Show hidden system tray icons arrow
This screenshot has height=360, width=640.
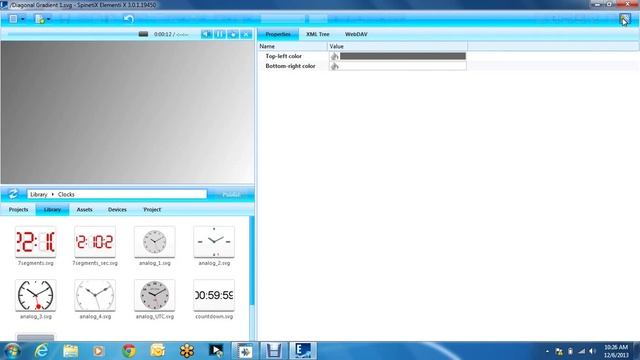[x=547, y=351]
